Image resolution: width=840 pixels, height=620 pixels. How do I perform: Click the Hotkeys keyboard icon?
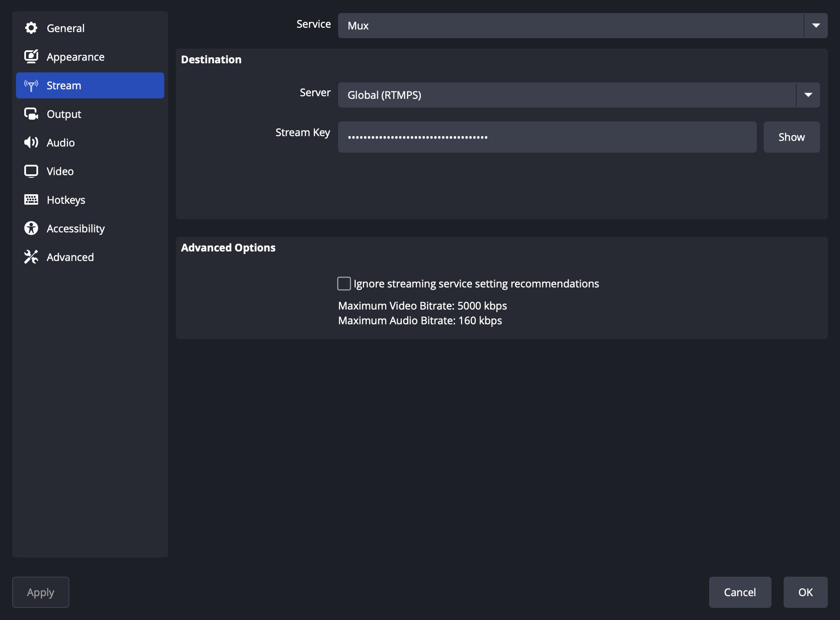click(x=31, y=200)
